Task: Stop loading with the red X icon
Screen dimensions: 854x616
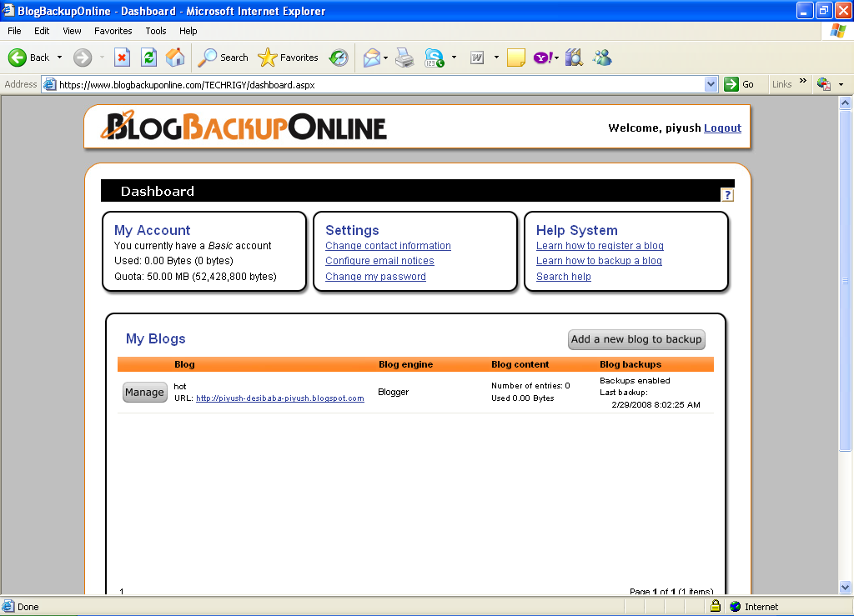Action: click(122, 58)
